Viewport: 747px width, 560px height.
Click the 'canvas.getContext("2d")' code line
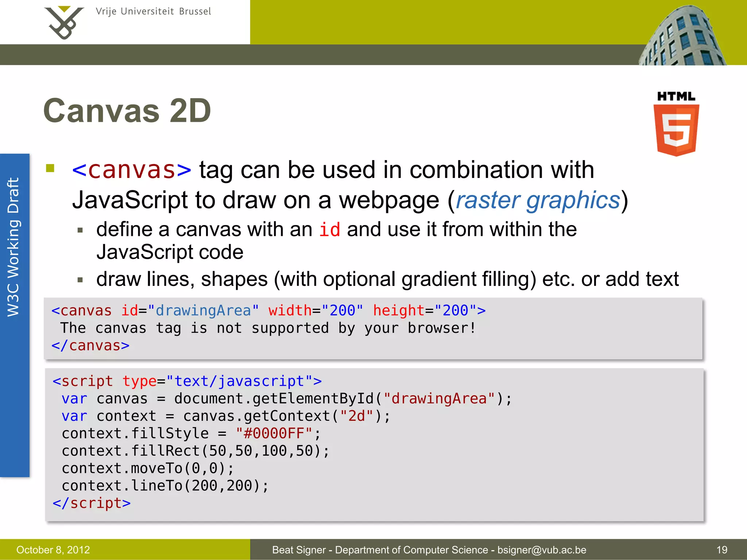226,416
